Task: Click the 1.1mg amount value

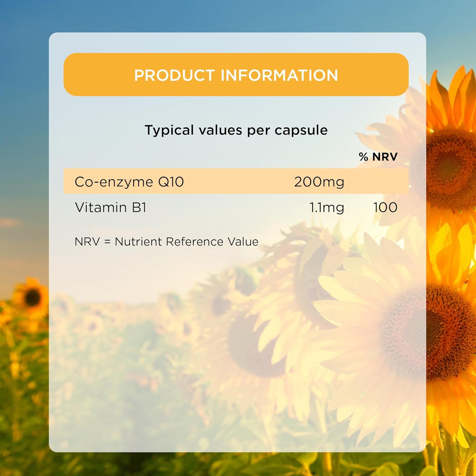Action: (327, 208)
